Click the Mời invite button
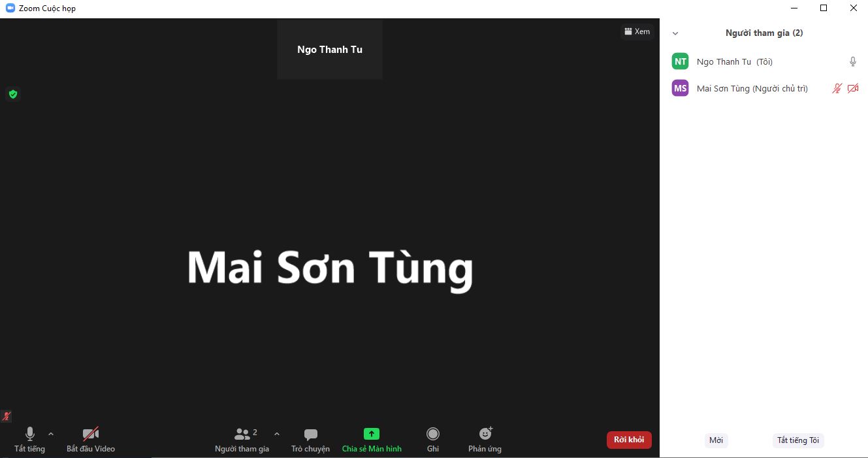 pos(716,440)
